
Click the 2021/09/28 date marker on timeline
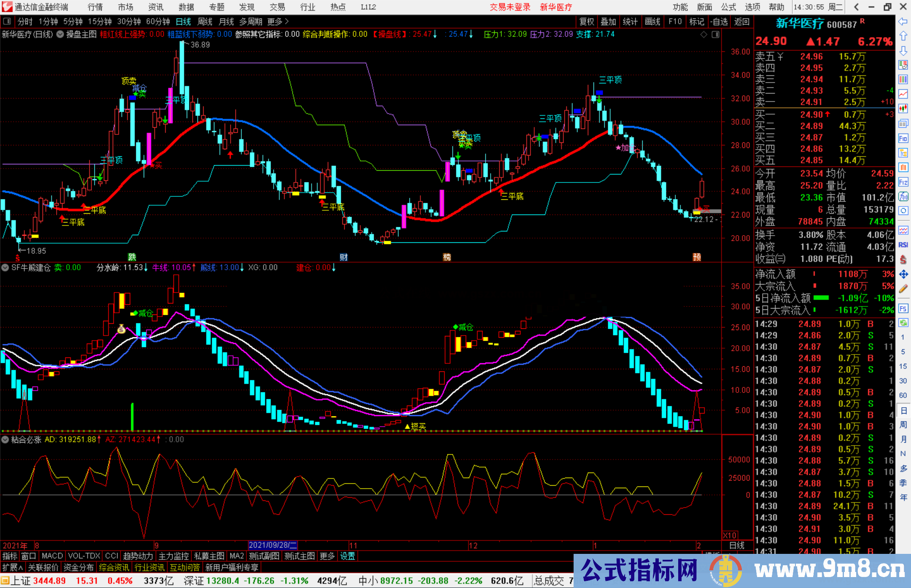(273, 545)
